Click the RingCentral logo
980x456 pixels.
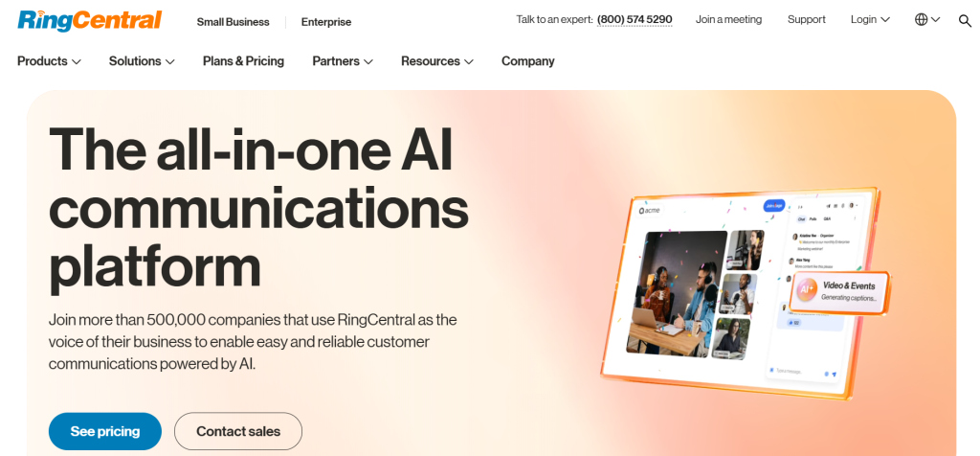click(x=90, y=21)
